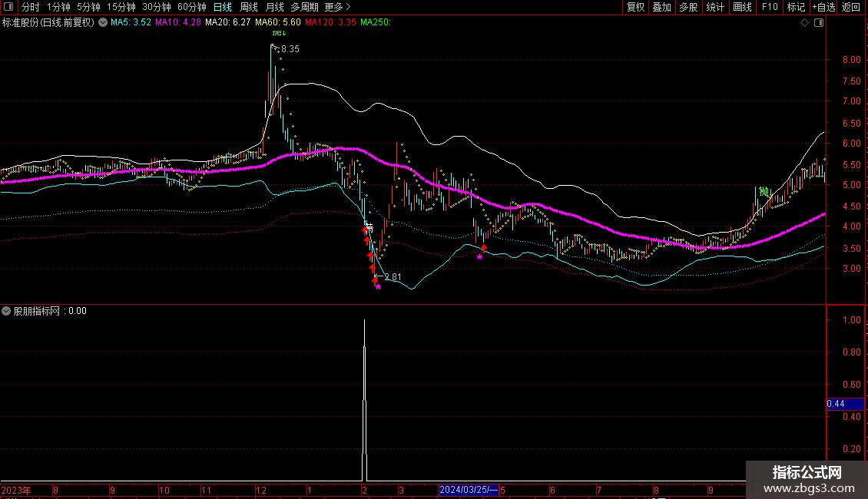Click the red arrow signal above 2.81 low
Viewport: 868px width, 499px height.
point(374,279)
